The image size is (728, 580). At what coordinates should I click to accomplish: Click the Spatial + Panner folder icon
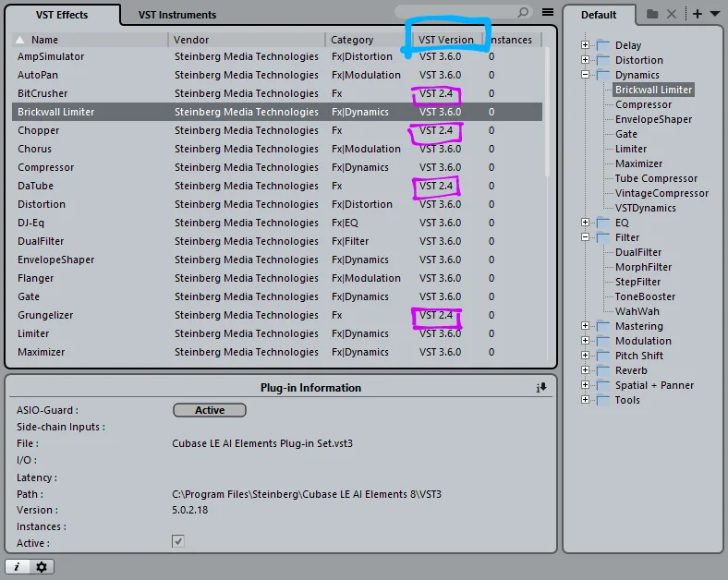(603, 385)
